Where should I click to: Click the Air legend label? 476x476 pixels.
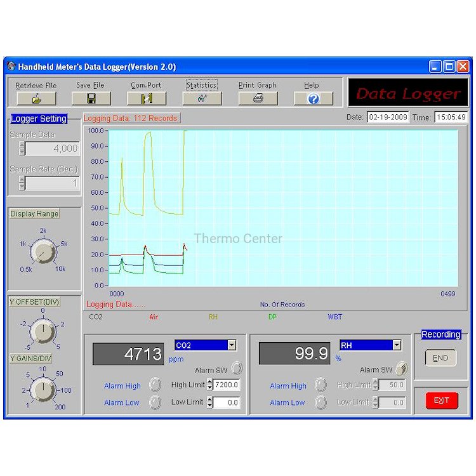[154, 317]
